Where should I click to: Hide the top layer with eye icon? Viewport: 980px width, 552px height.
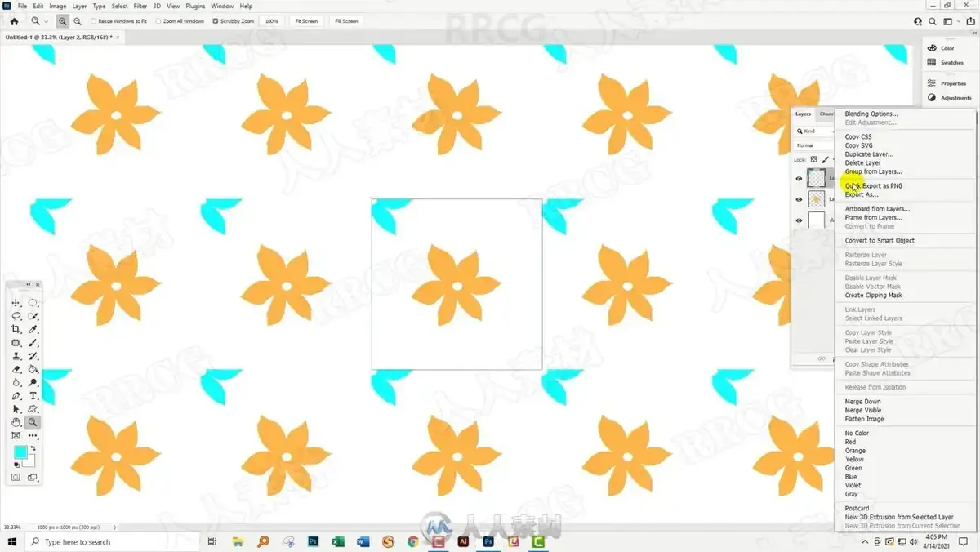pyautogui.click(x=799, y=179)
